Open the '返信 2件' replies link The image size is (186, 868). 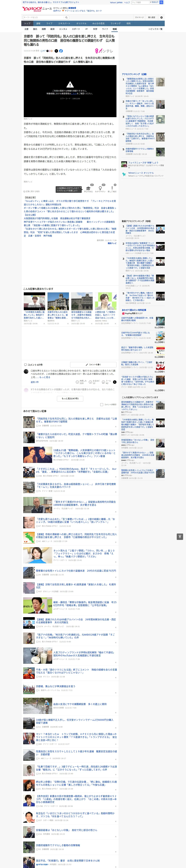(x=35, y=382)
